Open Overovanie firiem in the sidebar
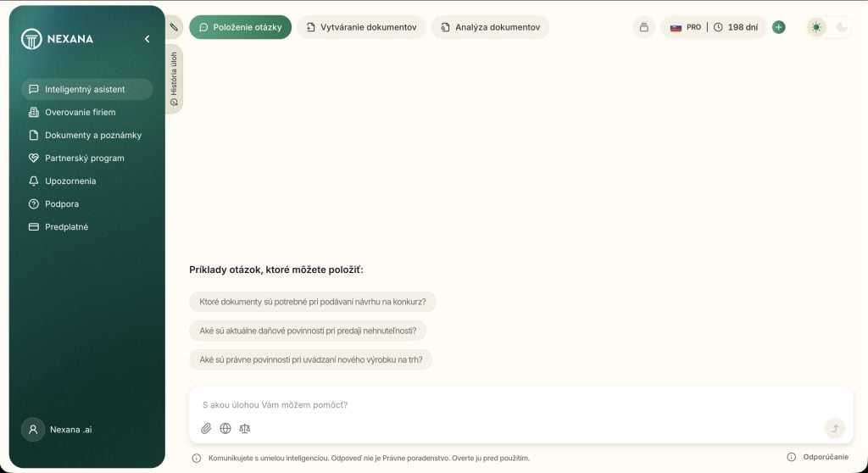Screen dimensions: 868x473 [80, 112]
